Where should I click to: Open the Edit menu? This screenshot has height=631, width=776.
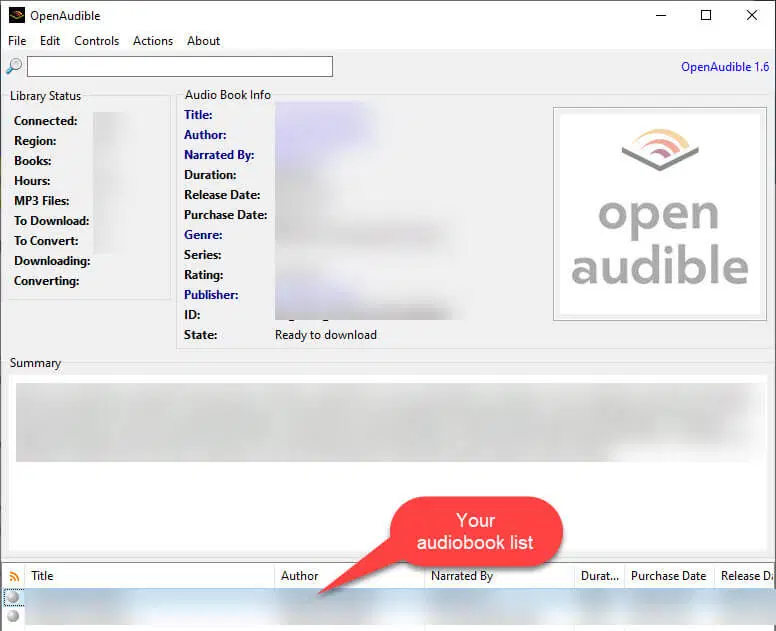(x=50, y=41)
